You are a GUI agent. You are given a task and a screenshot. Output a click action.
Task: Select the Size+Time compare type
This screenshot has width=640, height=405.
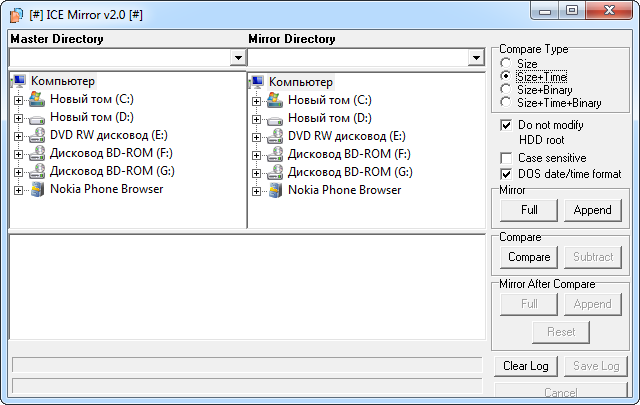(x=506, y=76)
